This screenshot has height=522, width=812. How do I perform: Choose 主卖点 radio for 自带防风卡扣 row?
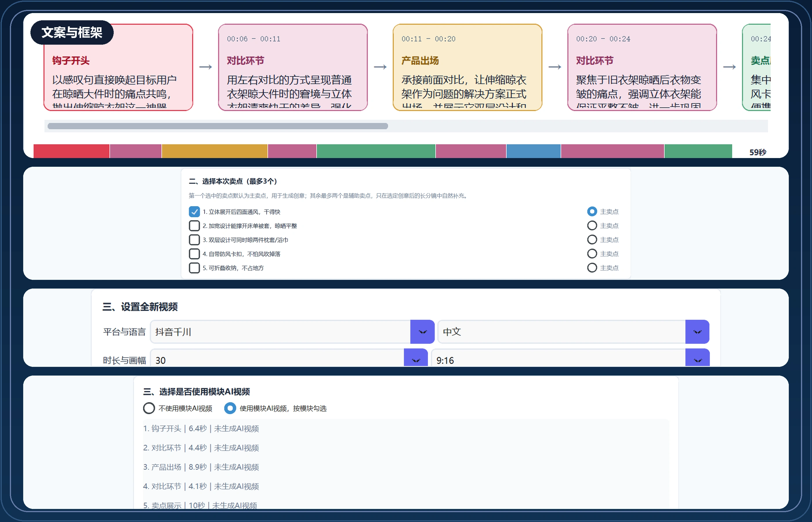(592, 253)
